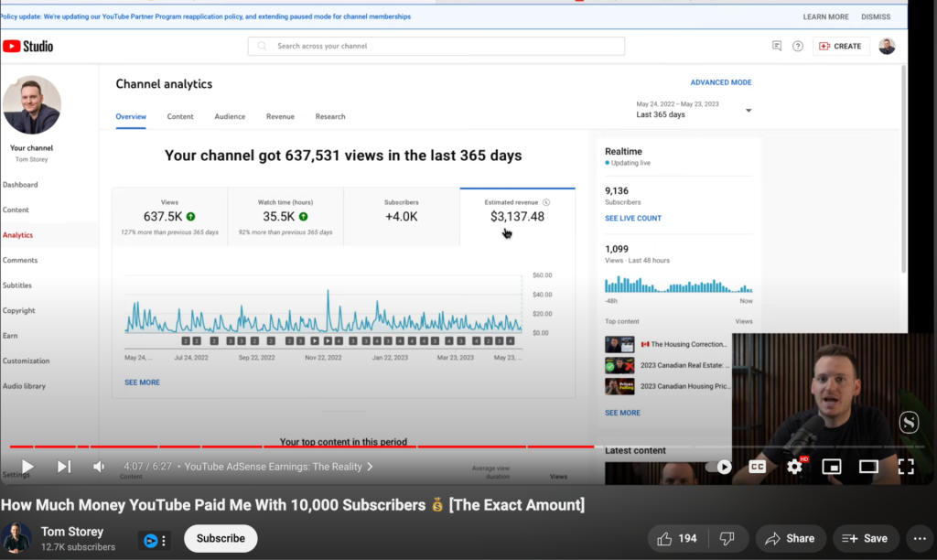937x560 pixels.
Task: Activate the miniplayer icon
Action: click(x=832, y=466)
